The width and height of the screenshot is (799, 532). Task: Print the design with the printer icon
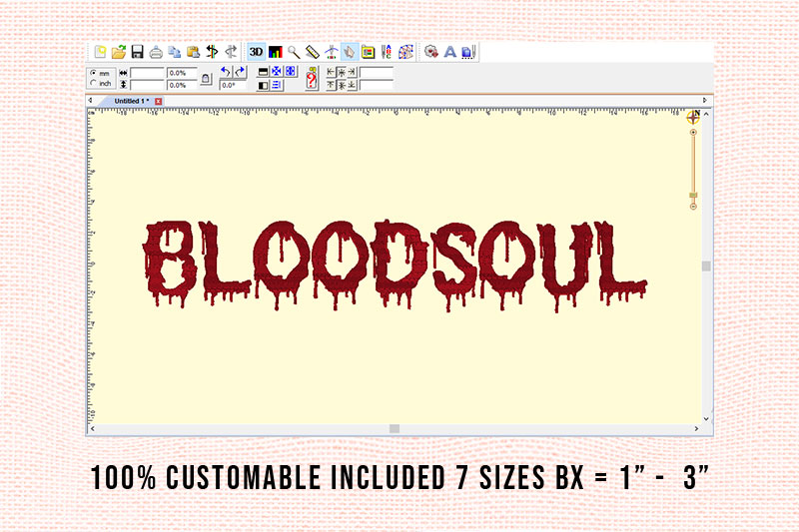(x=156, y=53)
